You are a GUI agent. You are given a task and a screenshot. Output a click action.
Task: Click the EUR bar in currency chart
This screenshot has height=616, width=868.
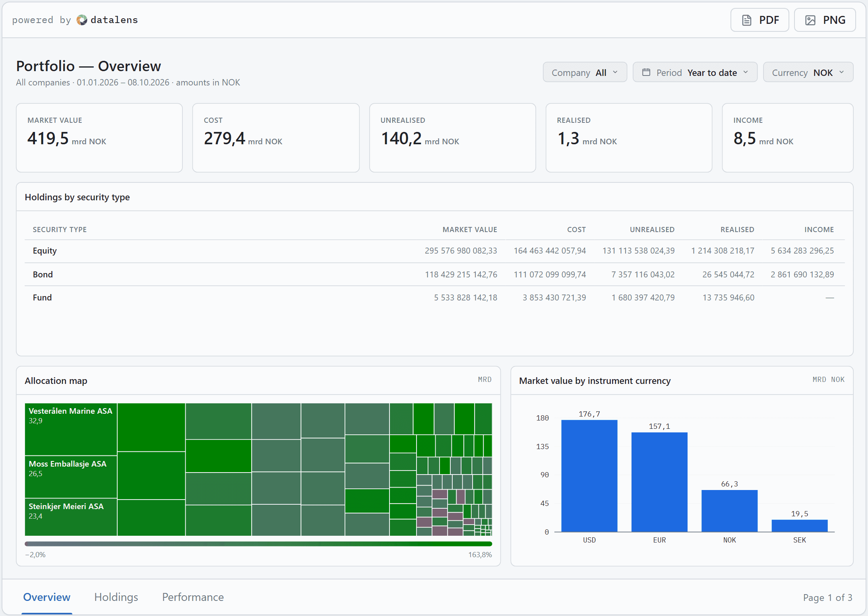pyautogui.click(x=659, y=482)
